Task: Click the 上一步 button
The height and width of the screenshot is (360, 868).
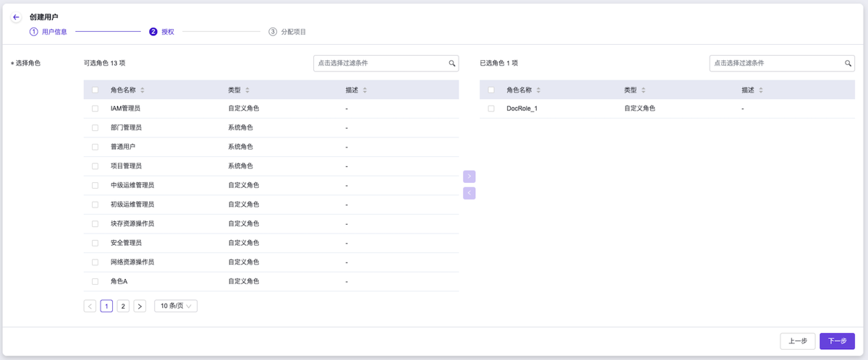Action: click(x=798, y=341)
